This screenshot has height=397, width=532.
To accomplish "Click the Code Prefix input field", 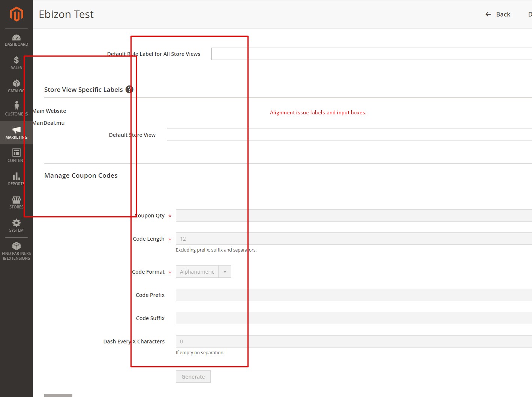I will 225,295.
